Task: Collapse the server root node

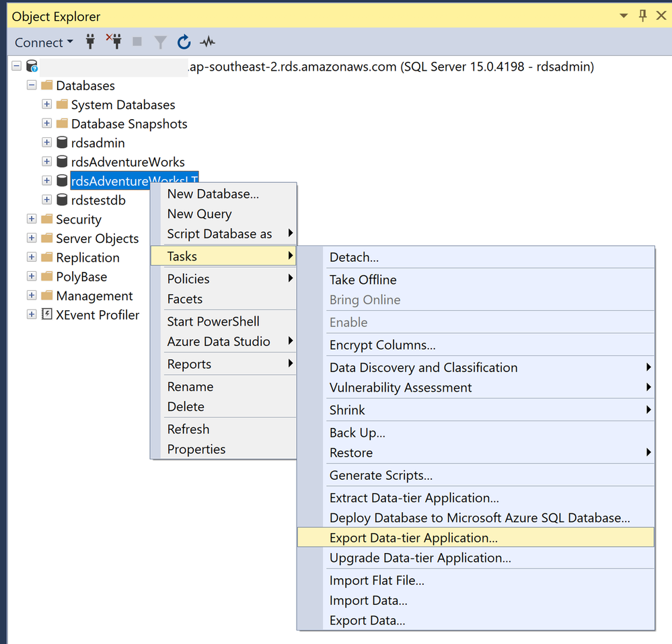Action: (16, 66)
